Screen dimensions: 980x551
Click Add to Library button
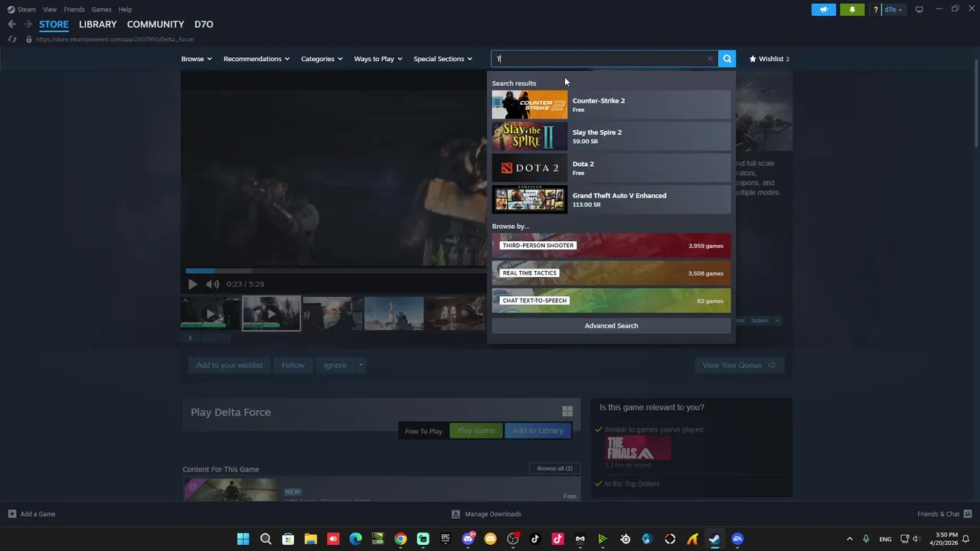click(x=537, y=431)
